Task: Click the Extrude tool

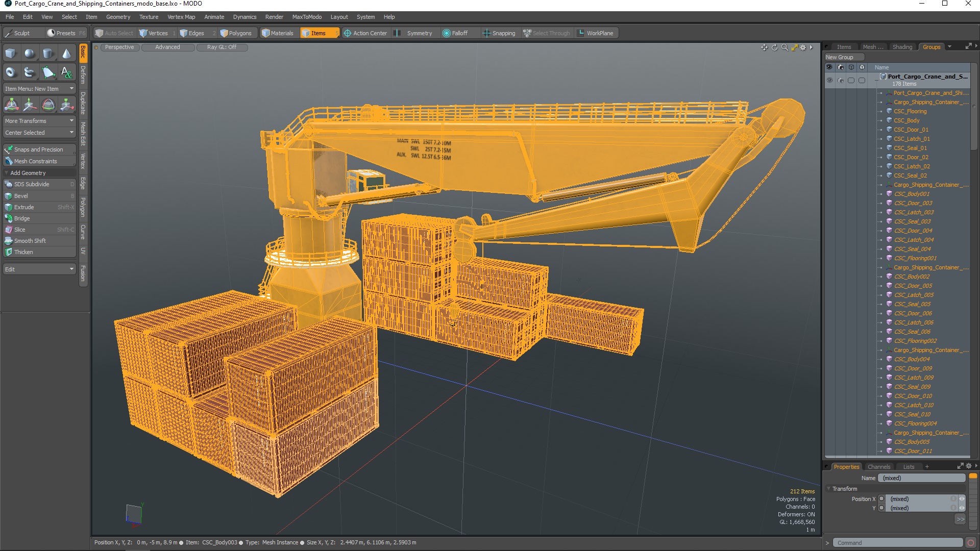Action: point(39,207)
